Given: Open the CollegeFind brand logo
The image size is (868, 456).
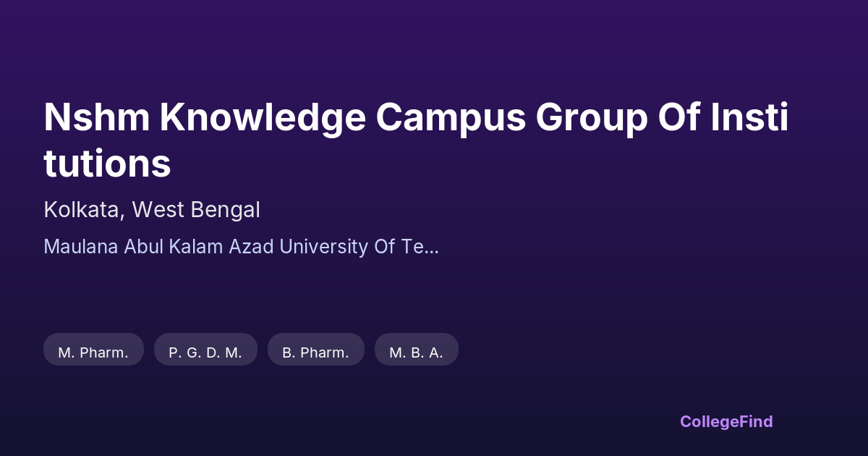Looking at the screenshot, I should [726, 421].
